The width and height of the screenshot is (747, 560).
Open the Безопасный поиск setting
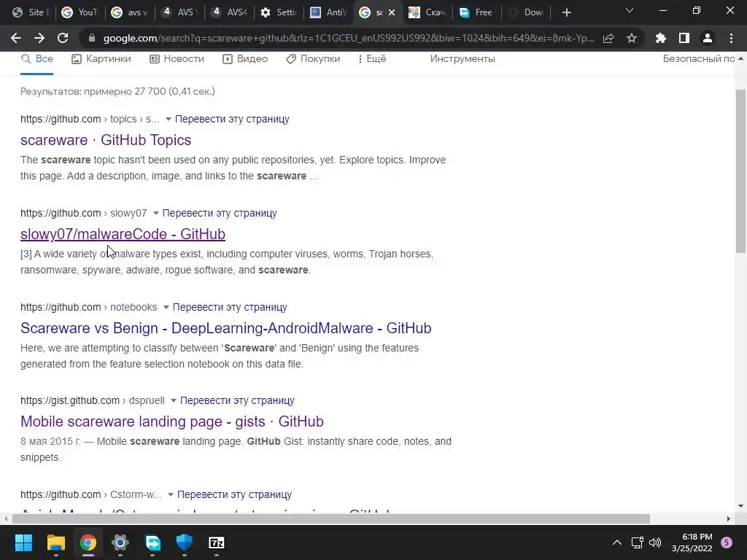coord(698,59)
